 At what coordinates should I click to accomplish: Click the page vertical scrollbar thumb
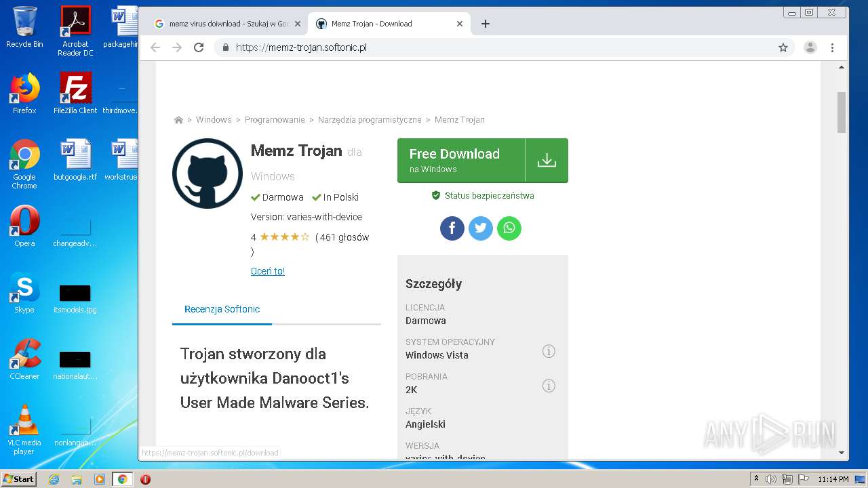[842, 113]
